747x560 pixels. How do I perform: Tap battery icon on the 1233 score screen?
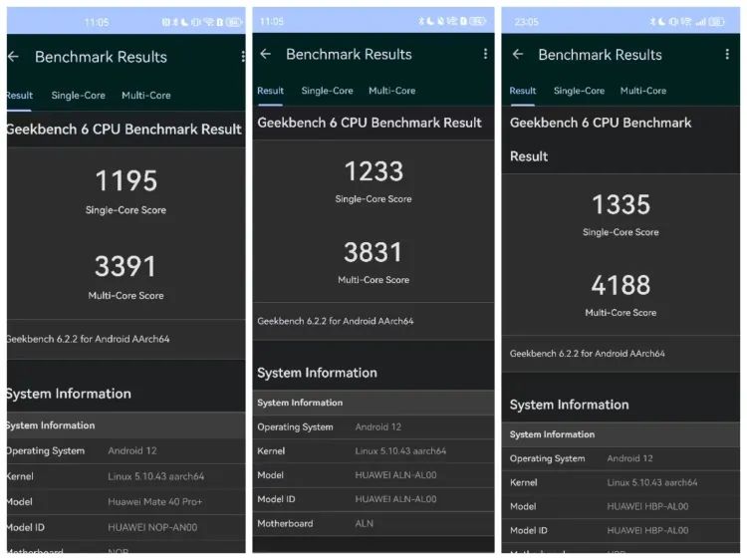[478, 21]
